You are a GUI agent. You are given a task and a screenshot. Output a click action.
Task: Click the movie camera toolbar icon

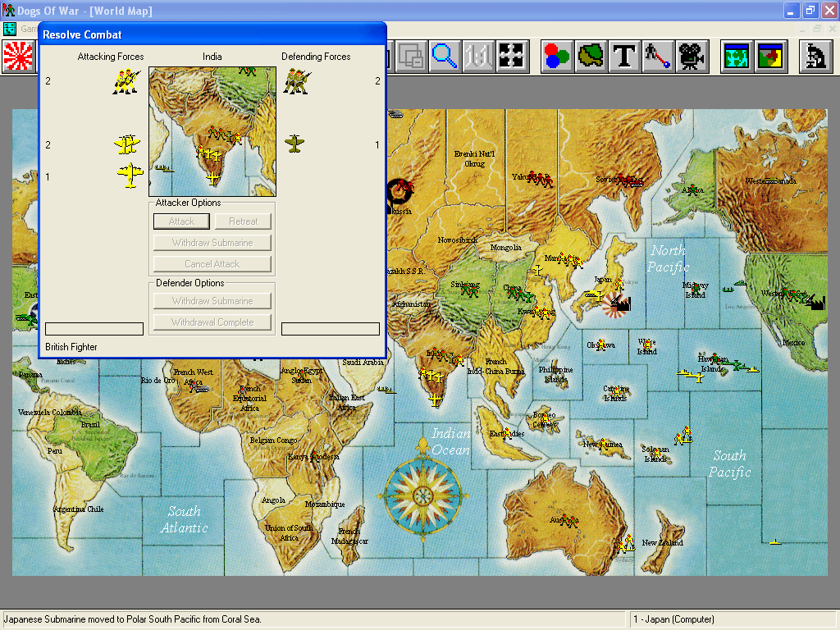point(692,56)
